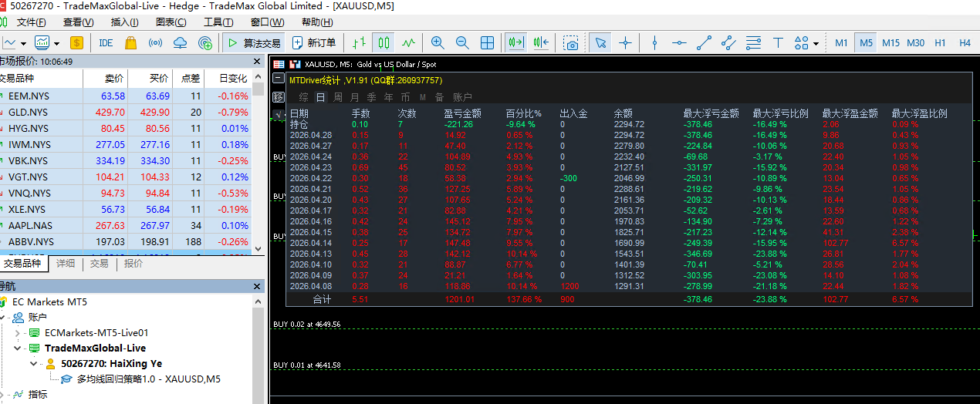This screenshot has width=980, height=404.
Task: Open the Market shopping bag icon
Action: click(130, 43)
